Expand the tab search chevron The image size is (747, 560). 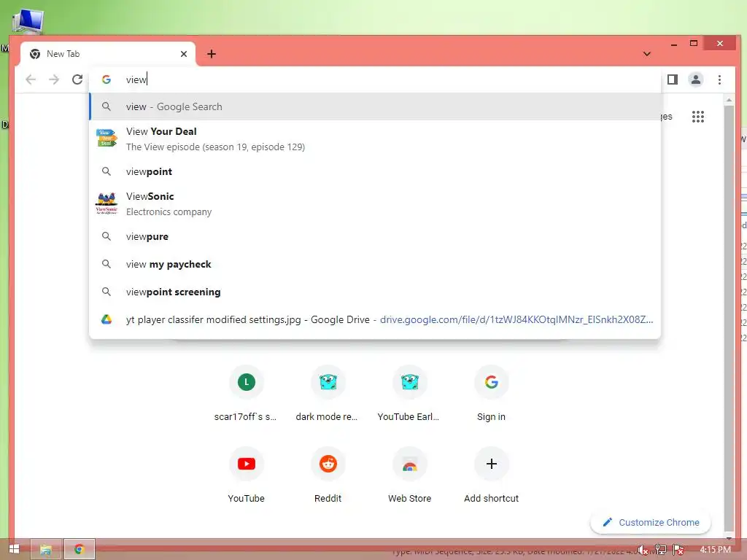[x=646, y=54]
